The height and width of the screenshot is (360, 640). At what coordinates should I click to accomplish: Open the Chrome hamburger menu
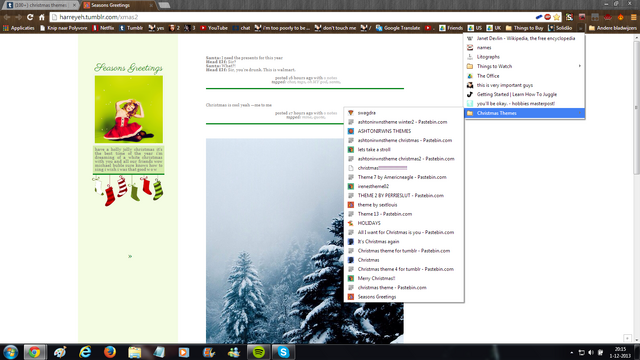tap(633, 17)
